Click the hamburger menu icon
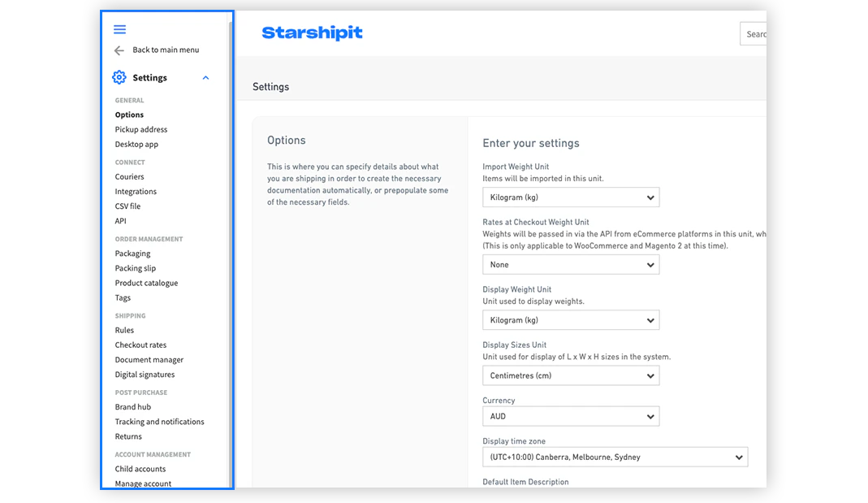The height and width of the screenshot is (503, 868). click(x=119, y=29)
